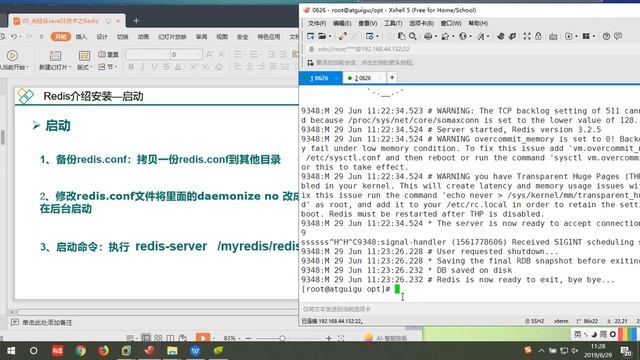Click WPS bold icon

coord(131,67)
